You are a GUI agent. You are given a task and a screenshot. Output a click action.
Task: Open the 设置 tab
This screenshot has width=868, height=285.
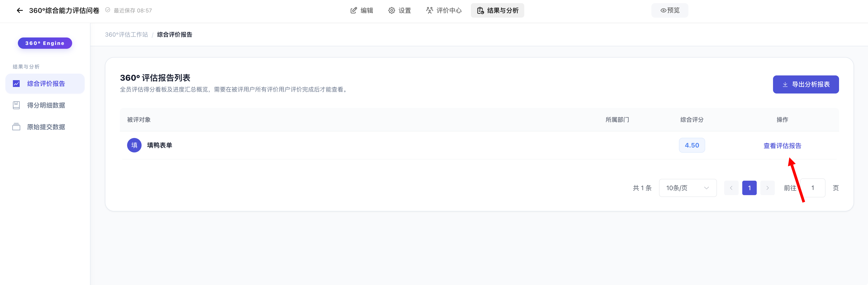[399, 10]
